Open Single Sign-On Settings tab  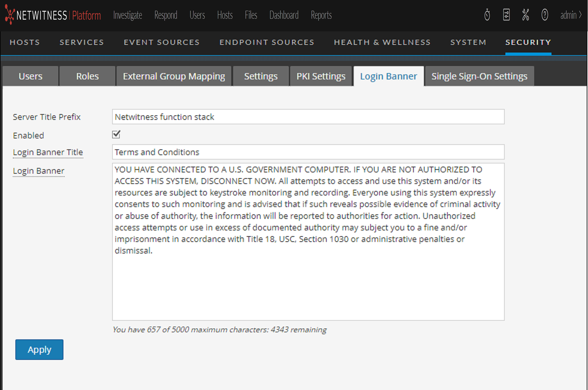pos(479,76)
